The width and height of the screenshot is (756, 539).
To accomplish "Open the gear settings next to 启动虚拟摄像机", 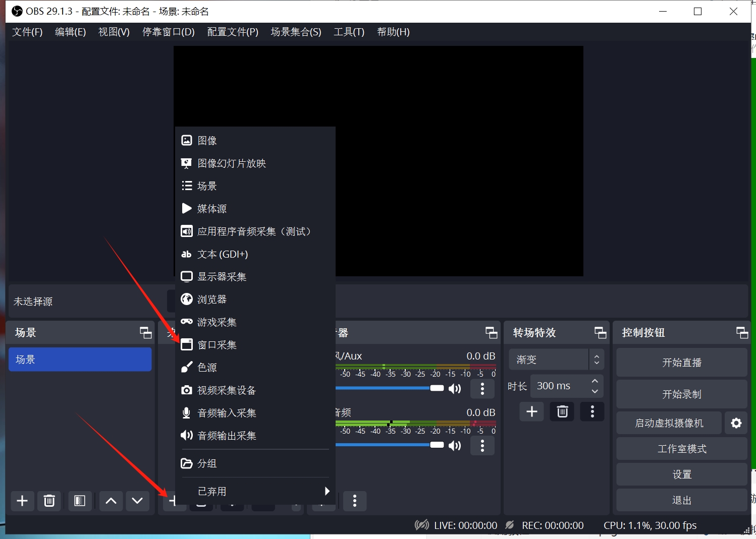I will pyautogui.click(x=736, y=423).
